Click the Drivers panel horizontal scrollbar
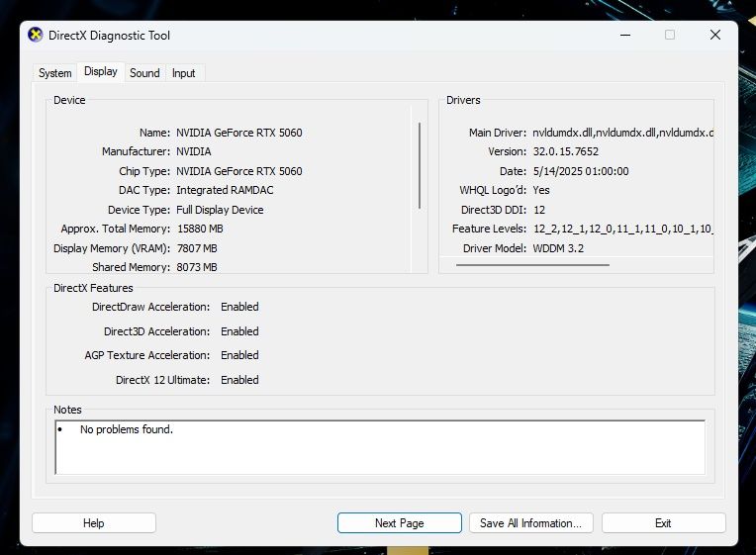 pyautogui.click(x=532, y=265)
